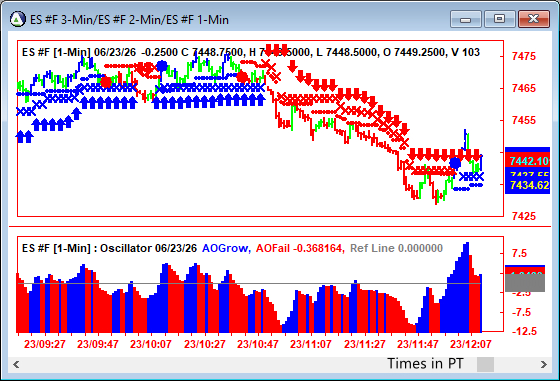This screenshot has height=381, width=560.
Task: Click the 23/10:47 time axis label
Action: tap(258, 344)
